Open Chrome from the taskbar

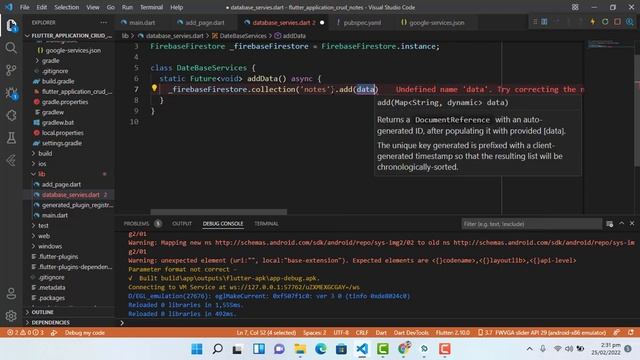point(404,349)
